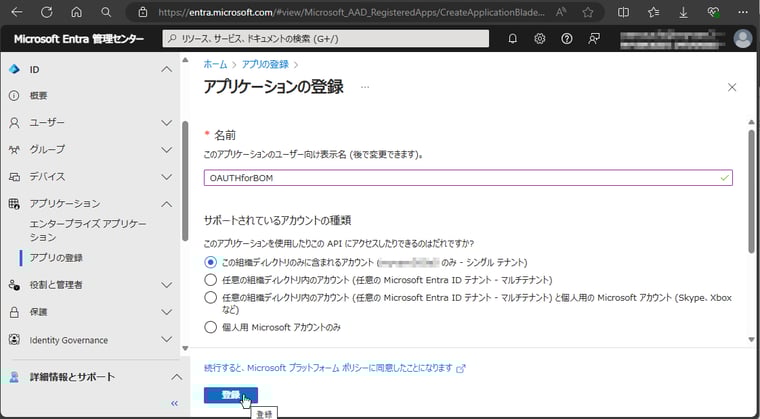Open the settings gear in Entra header
Image resolution: width=760 pixels, height=419 pixels.
(x=539, y=39)
